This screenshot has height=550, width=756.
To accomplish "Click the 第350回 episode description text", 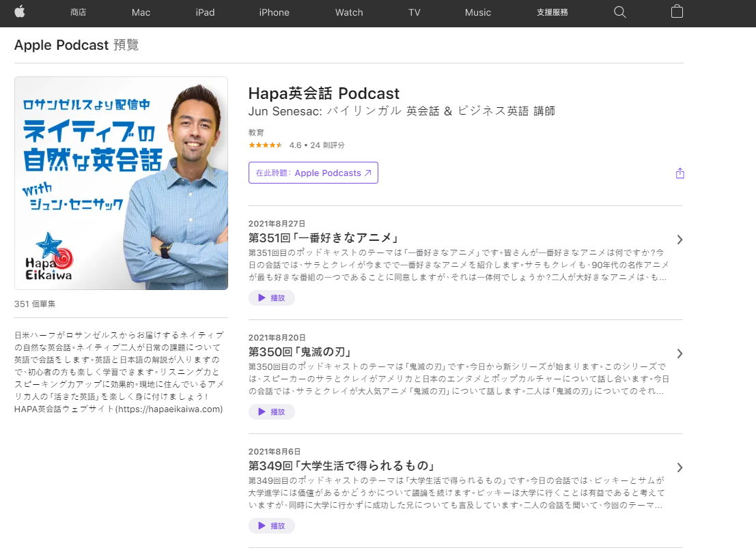I will [x=458, y=379].
